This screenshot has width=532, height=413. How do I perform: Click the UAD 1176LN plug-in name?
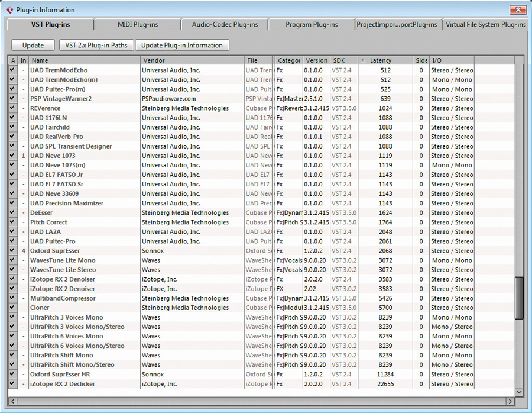click(48, 118)
